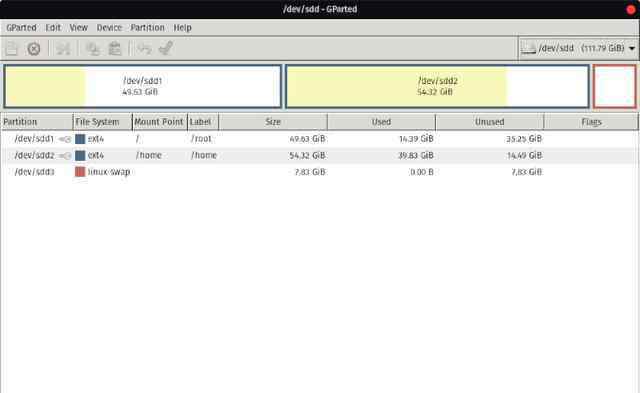Click the Resize/Move toolbar icon
The width and height of the screenshot is (640, 393).
(63, 49)
